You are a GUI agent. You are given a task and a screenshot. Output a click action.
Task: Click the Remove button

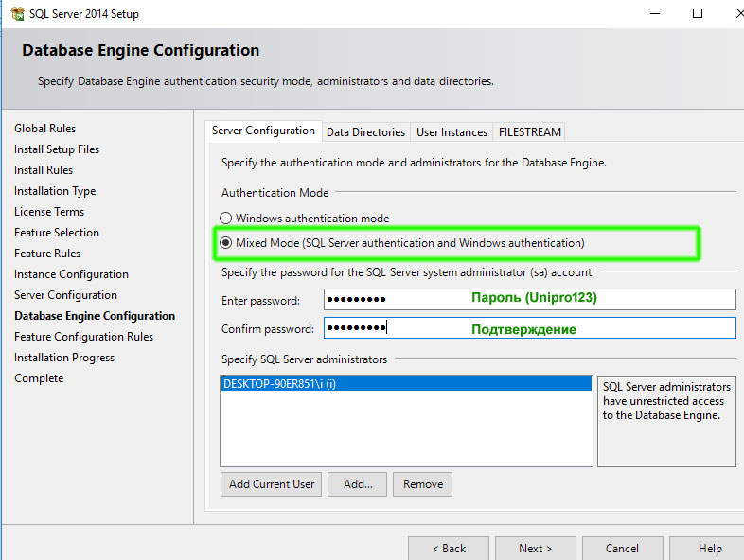(x=422, y=484)
